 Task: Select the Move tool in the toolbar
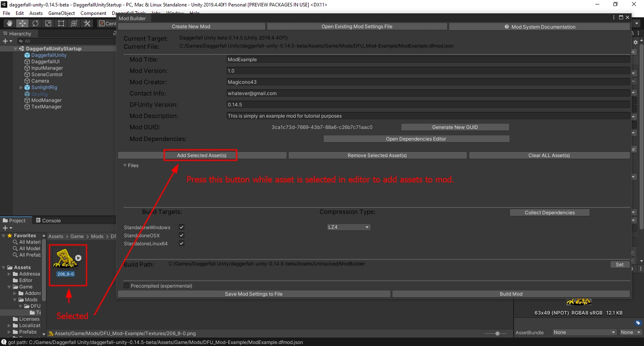[x=23, y=23]
